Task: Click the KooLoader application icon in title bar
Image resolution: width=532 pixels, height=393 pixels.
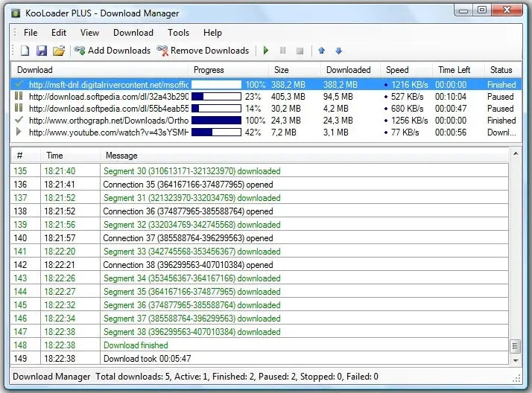Action: click(16, 13)
